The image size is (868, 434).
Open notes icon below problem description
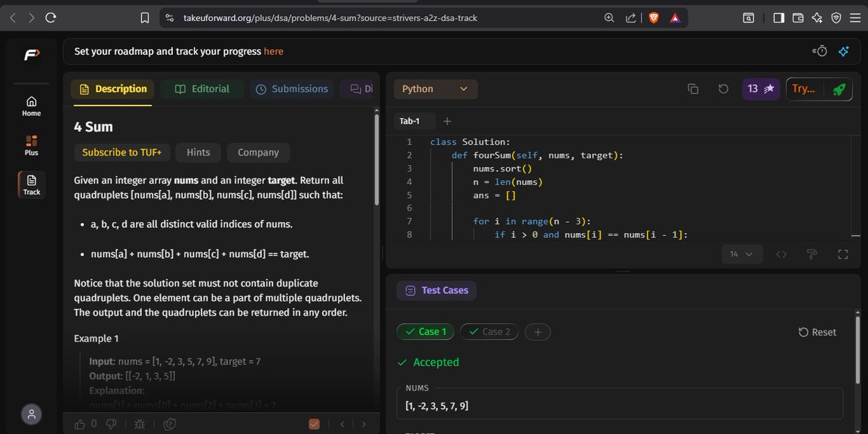click(x=170, y=424)
